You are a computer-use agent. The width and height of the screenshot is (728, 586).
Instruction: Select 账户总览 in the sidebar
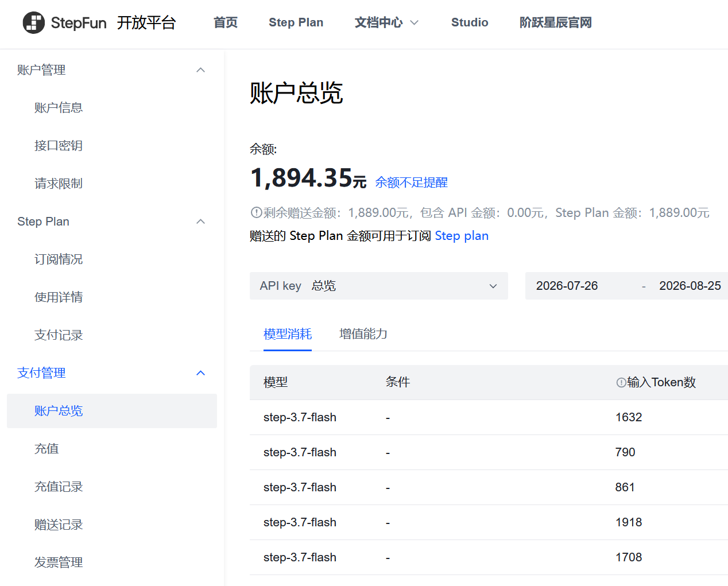coord(112,411)
